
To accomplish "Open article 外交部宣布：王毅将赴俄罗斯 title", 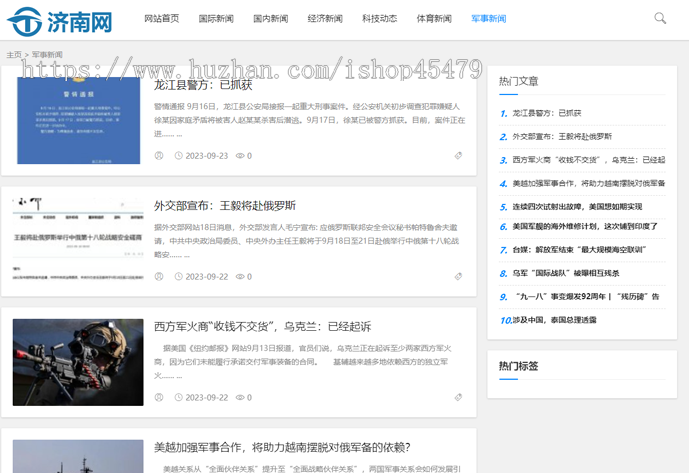I will click(225, 206).
